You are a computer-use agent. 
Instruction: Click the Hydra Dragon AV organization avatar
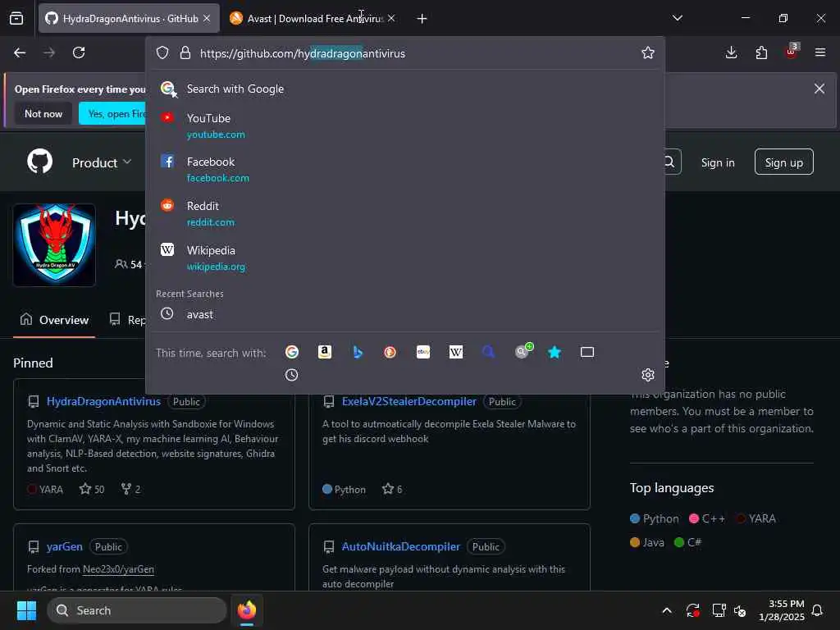[x=54, y=244]
